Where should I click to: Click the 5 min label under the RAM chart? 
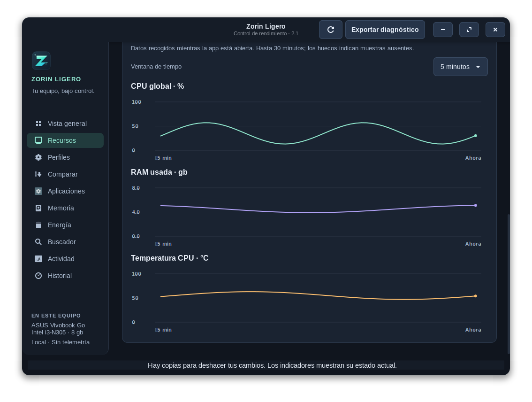164,244
